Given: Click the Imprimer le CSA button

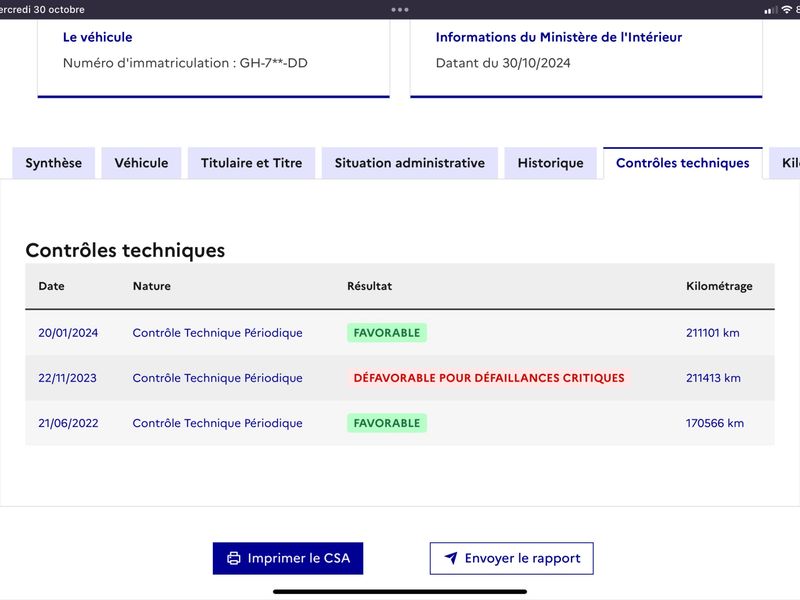Looking at the screenshot, I should pos(288,558).
